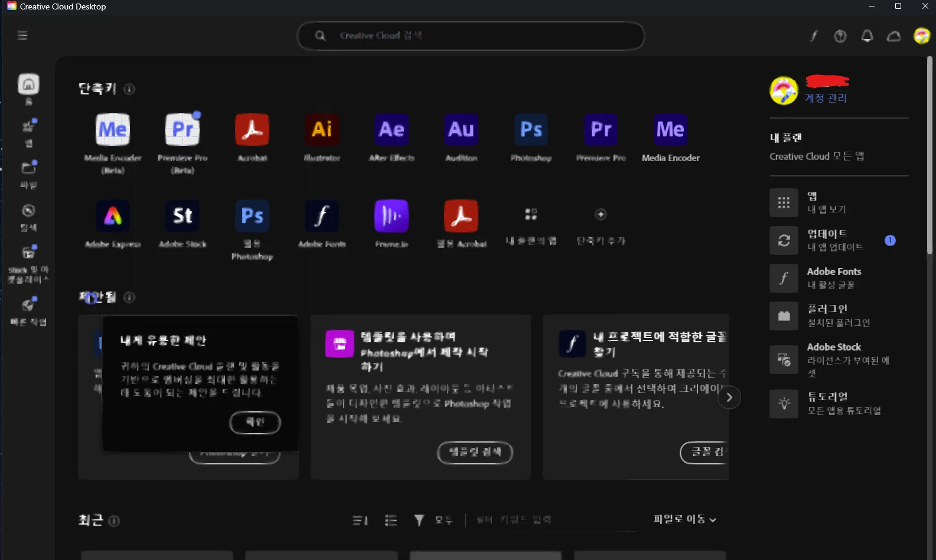Click info icon next to shortcuts heading
The image size is (936, 560).
(129, 89)
